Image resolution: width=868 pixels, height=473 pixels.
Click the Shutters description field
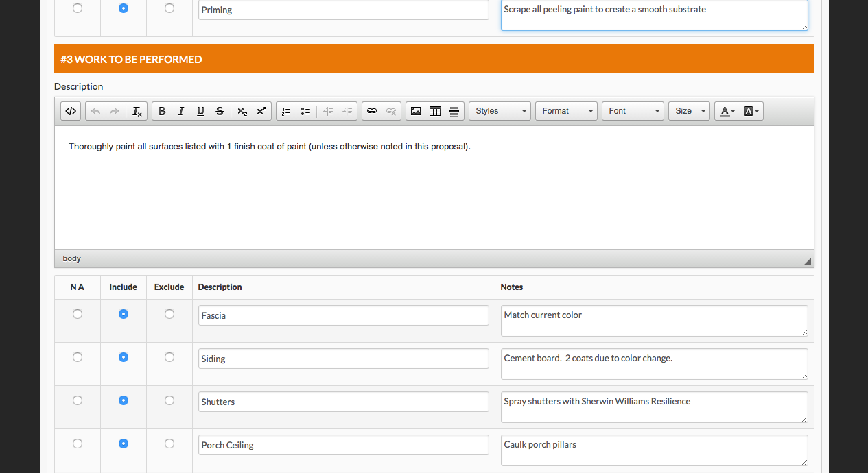click(x=344, y=402)
